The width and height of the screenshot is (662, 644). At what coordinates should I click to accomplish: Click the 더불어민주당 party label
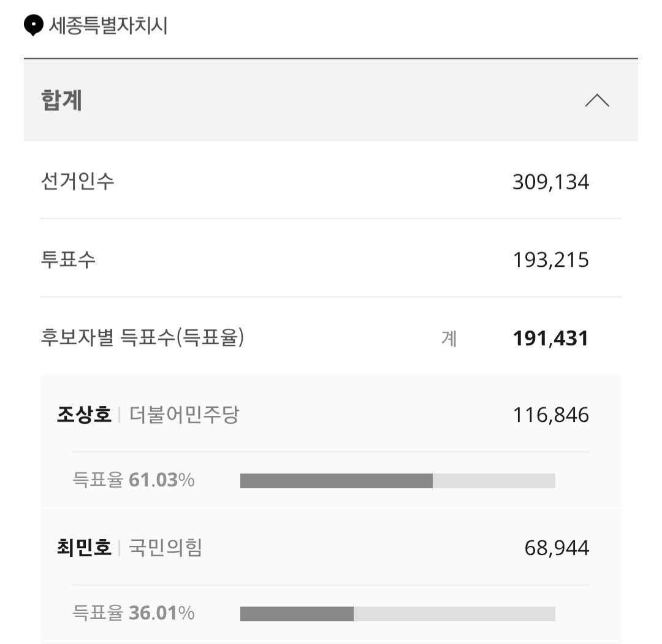pyautogui.click(x=184, y=415)
